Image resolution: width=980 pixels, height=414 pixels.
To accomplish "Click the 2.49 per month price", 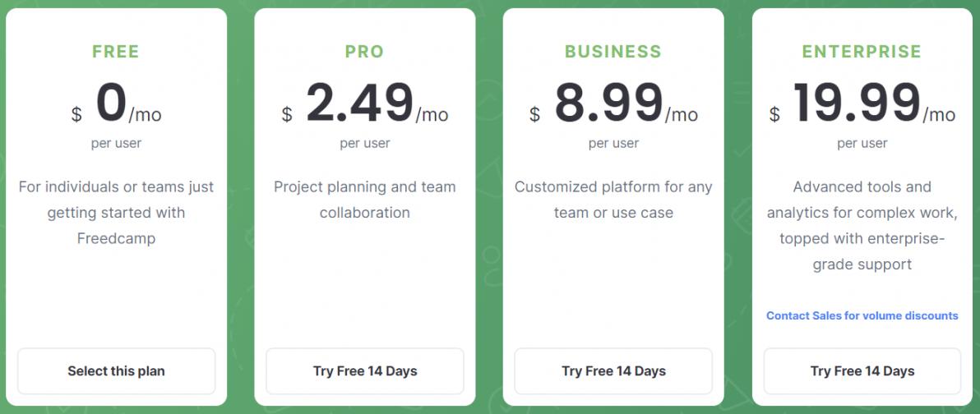I will pos(365,105).
